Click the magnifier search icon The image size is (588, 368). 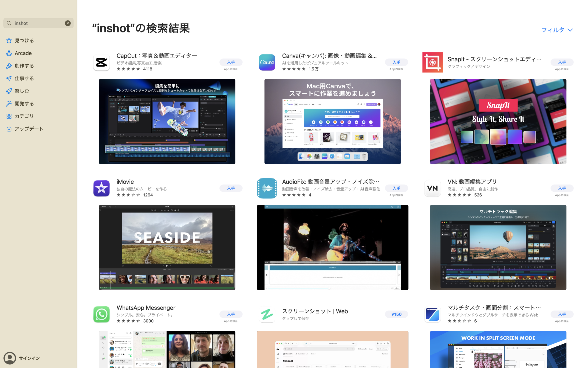point(9,23)
